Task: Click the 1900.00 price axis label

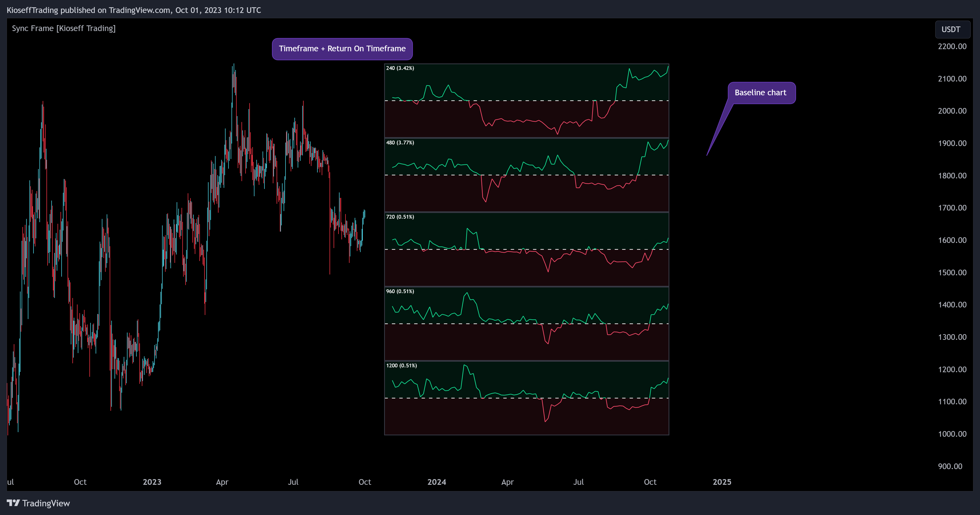Action: [952, 143]
